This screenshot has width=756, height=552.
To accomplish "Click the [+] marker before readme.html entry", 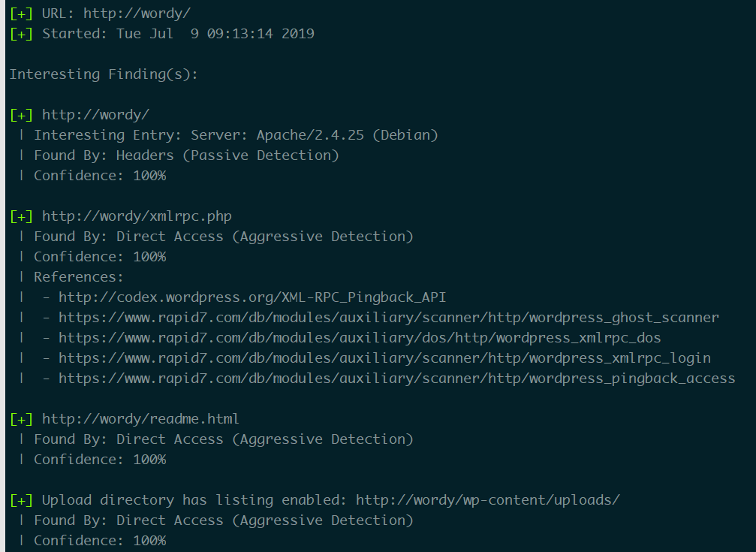I will [22, 419].
